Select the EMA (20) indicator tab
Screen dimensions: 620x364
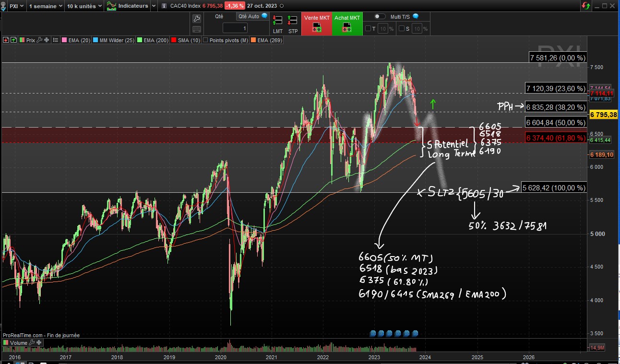coord(76,41)
